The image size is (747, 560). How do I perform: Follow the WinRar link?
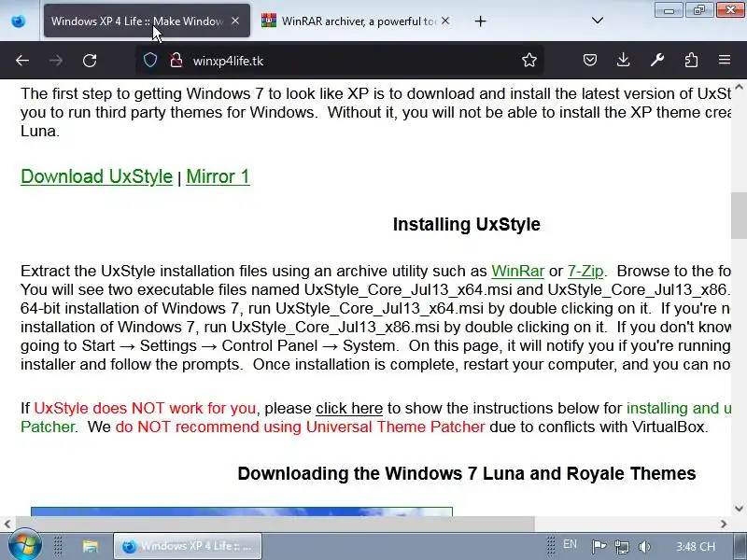click(517, 271)
